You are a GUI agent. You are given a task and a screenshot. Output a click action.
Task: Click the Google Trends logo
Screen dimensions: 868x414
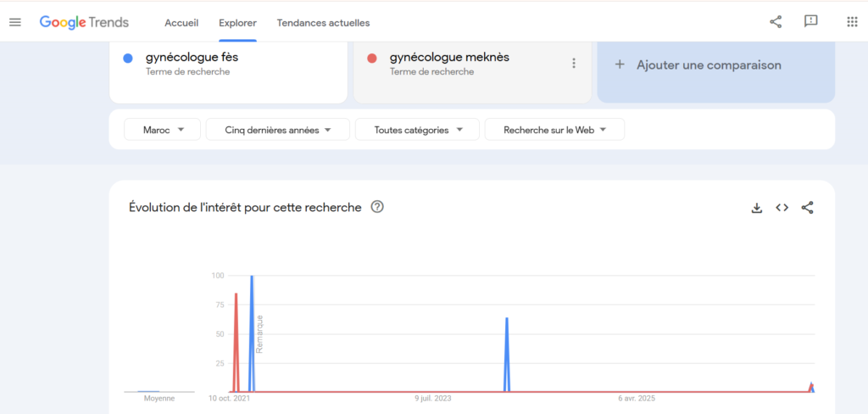84,23
